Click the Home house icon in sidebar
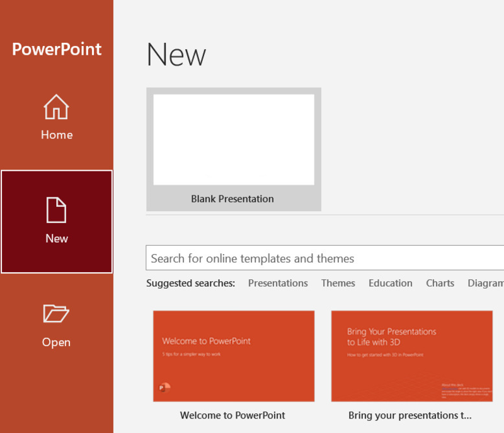Screen dimensions: 504x433 (x=56, y=107)
